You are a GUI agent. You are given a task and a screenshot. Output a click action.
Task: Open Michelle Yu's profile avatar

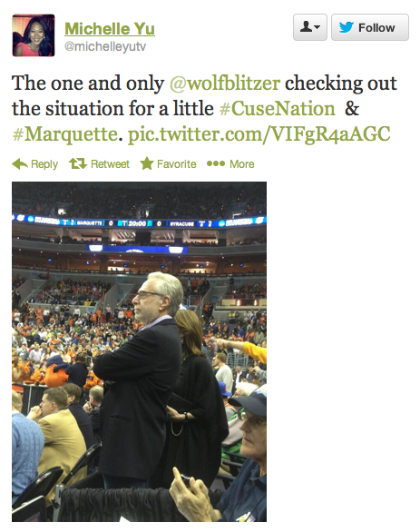[34, 35]
